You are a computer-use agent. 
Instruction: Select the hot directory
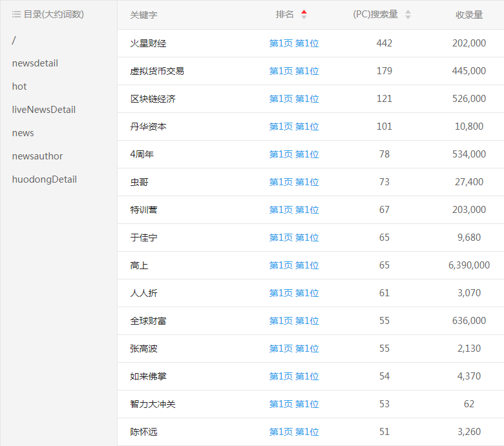pos(19,86)
